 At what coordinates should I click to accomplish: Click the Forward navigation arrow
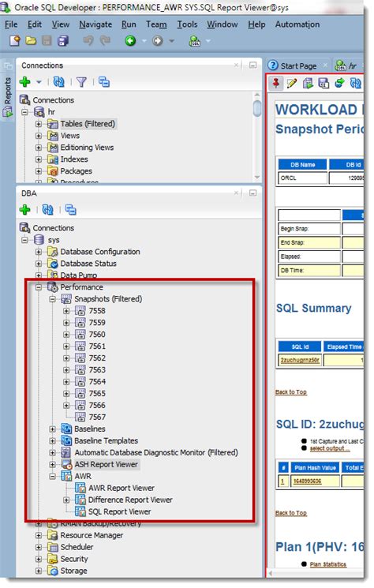[157, 40]
